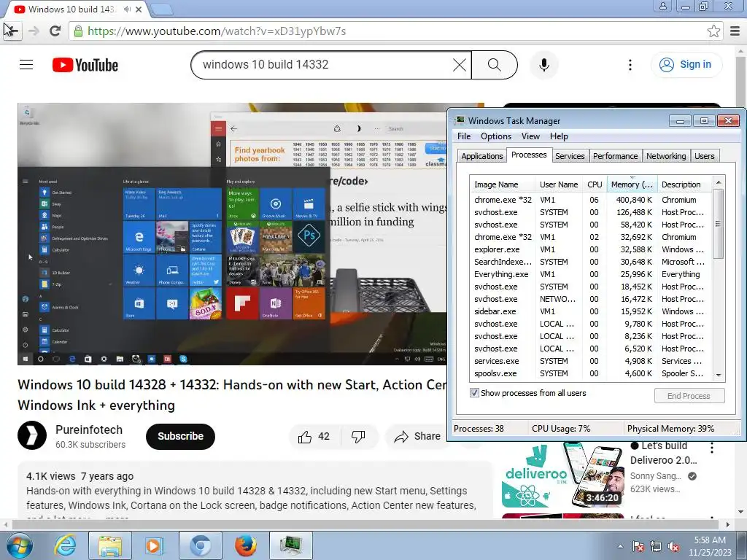This screenshot has height=560, width=747.
Task: Click the browser back arrow
Action: pyautogui.click(x=12, y=31)
